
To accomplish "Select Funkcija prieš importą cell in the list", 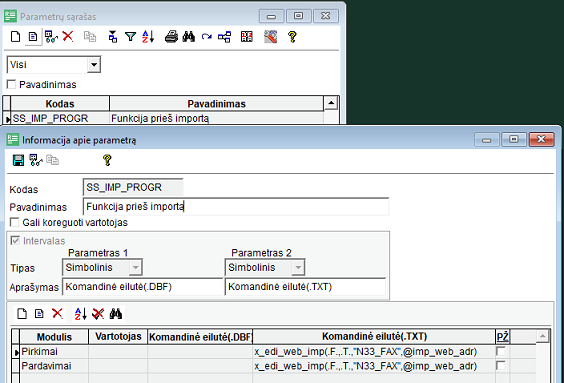I will (x=217, y=118).
